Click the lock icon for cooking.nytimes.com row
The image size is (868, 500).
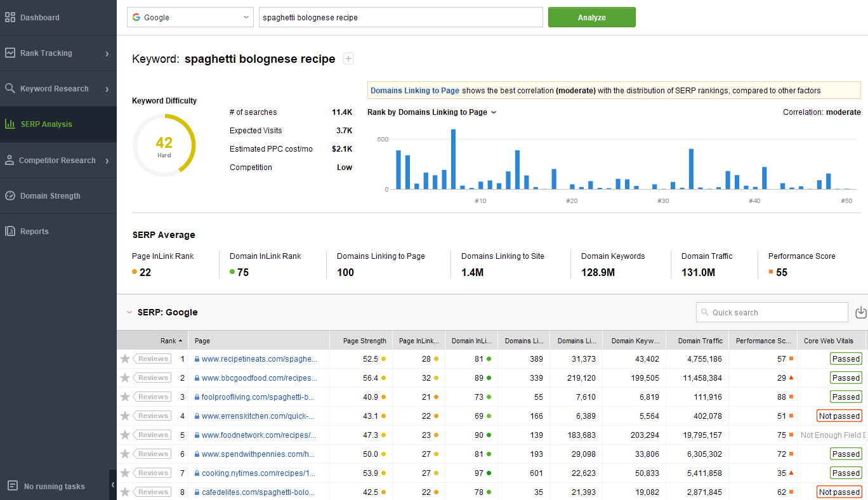197,473
